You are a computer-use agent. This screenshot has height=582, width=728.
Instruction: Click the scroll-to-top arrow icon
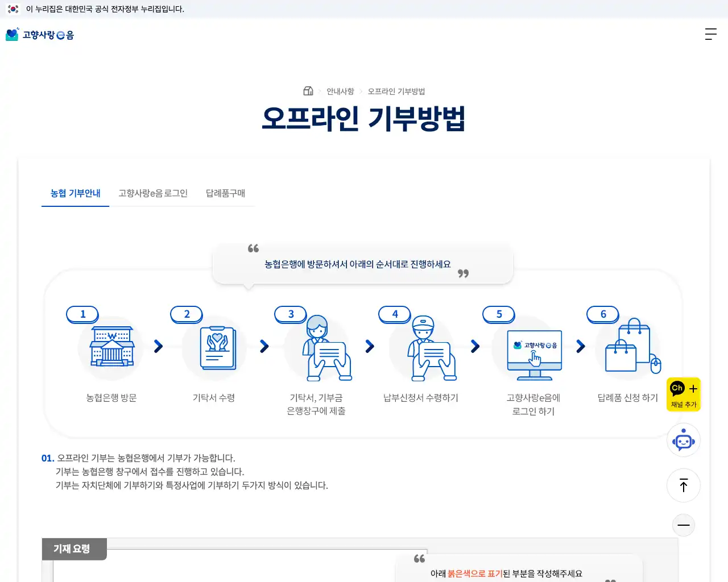pos(684,485)
